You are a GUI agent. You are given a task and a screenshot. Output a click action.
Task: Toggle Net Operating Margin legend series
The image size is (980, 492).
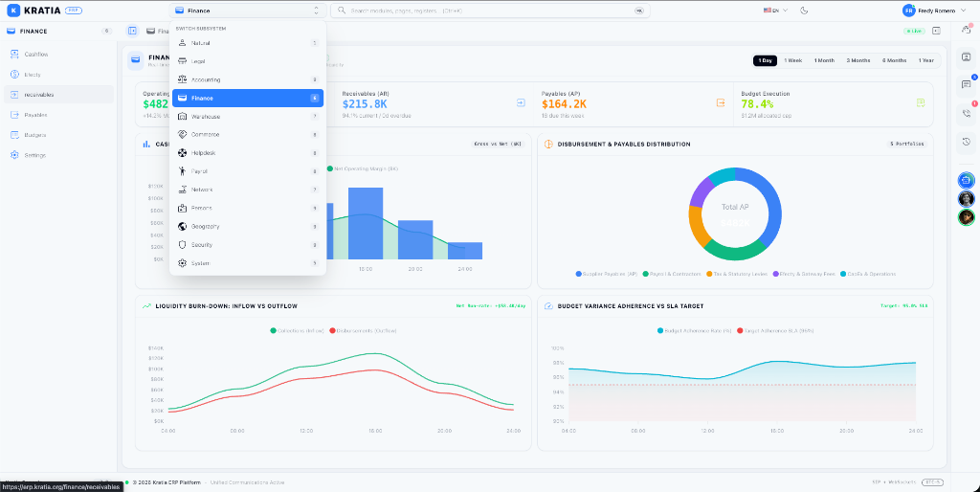362,168
